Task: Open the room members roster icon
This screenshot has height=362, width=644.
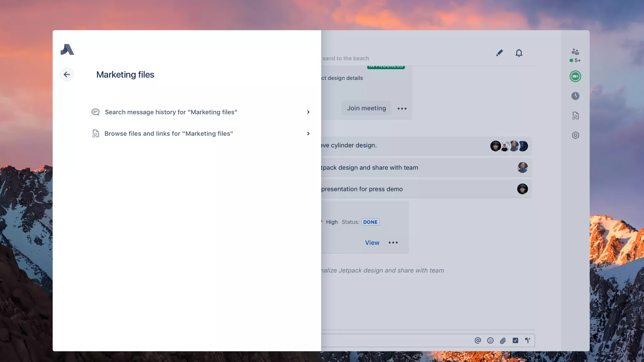Action: (575, 52)
